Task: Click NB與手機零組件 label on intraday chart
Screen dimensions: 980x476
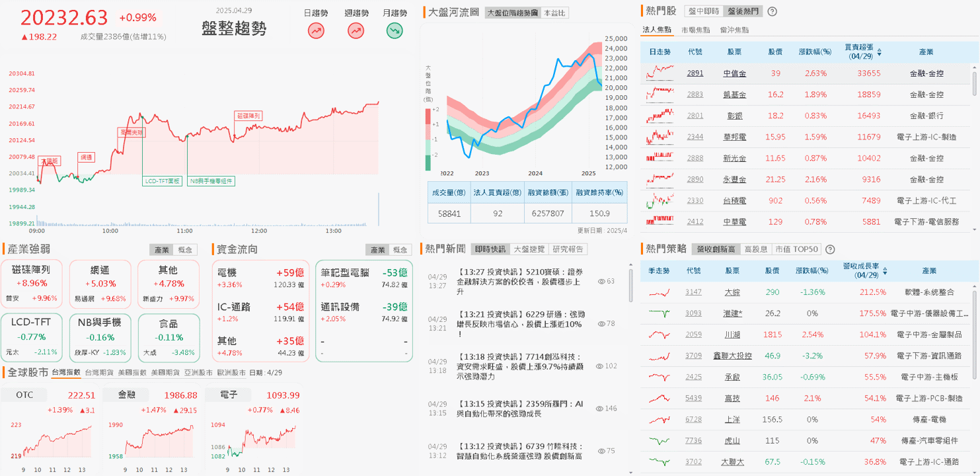Action: click(211, 180)
